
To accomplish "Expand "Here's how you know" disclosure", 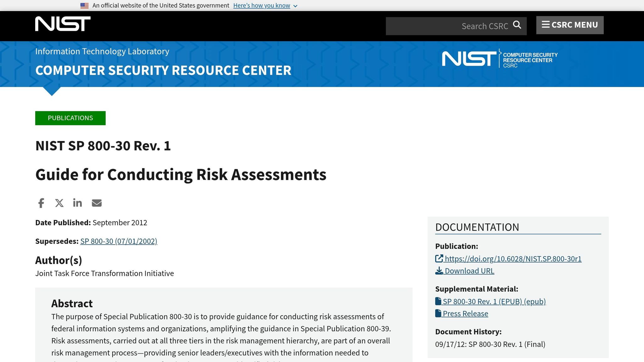I will 265,6.
